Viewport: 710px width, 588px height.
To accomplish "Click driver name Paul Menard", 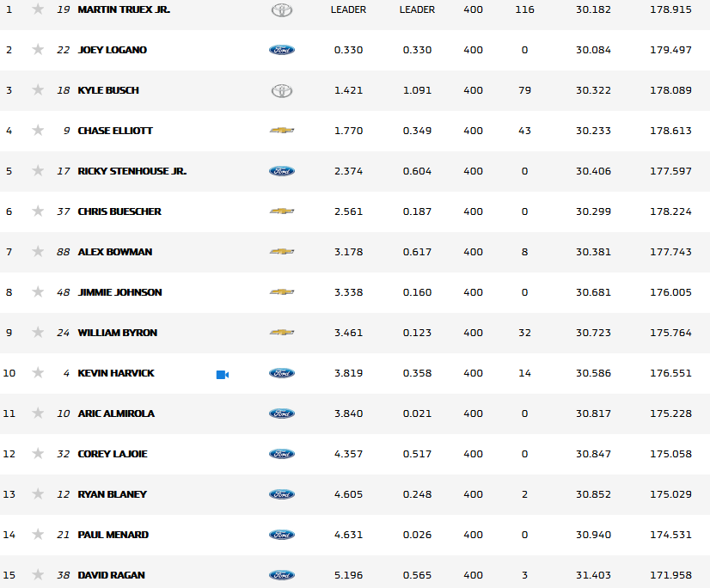I will coord(113,535).
